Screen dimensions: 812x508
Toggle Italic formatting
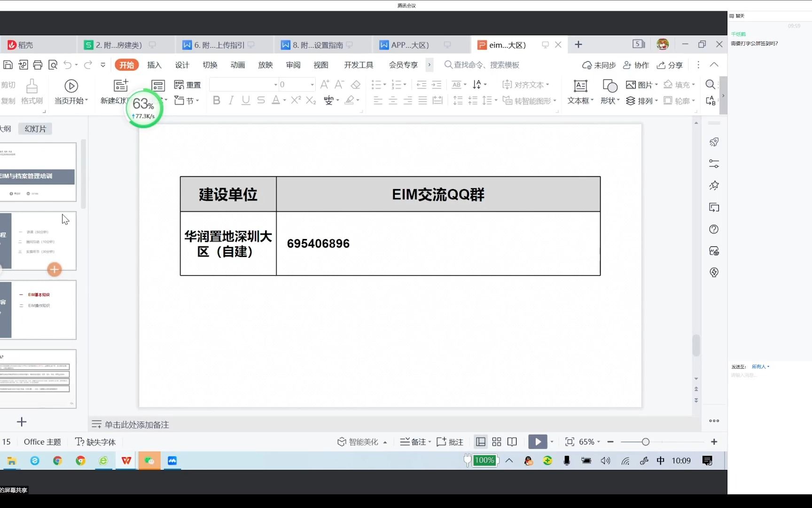(231, 100)
